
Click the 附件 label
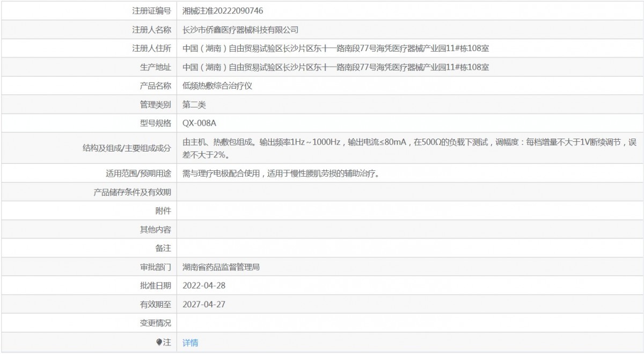163,211
